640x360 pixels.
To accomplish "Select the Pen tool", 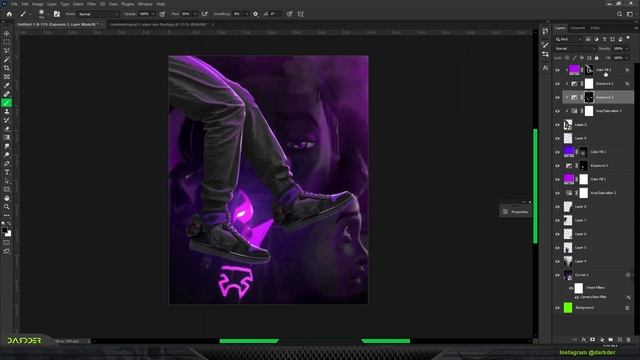I will point(7,164).
